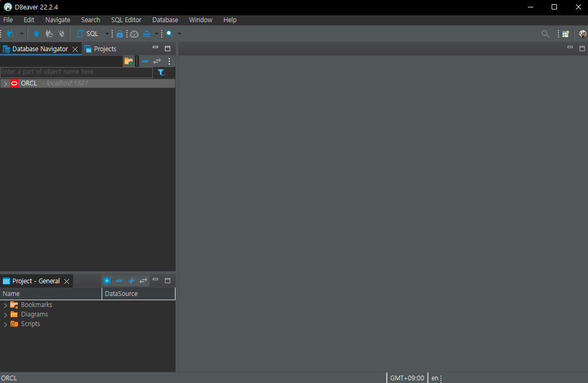Expand the Bookmarks folder
Screen dimensions: 588x383
tap(5, 305)
